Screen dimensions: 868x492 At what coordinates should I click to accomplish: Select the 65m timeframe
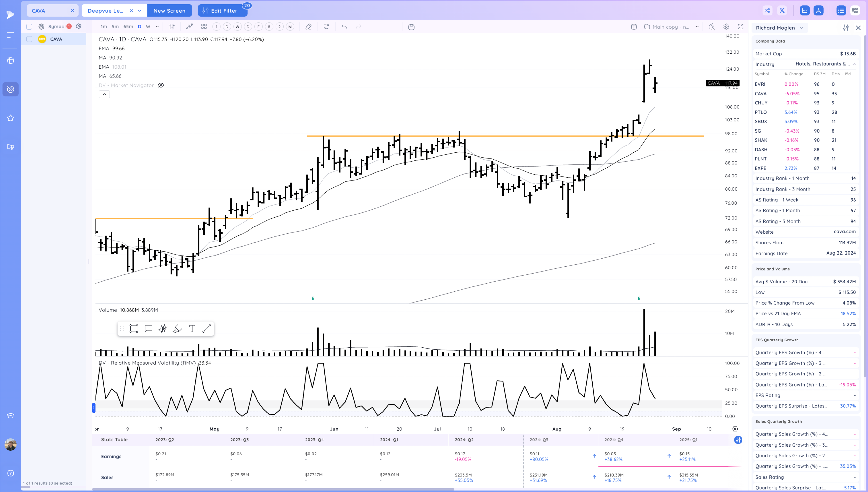(128, 27)
